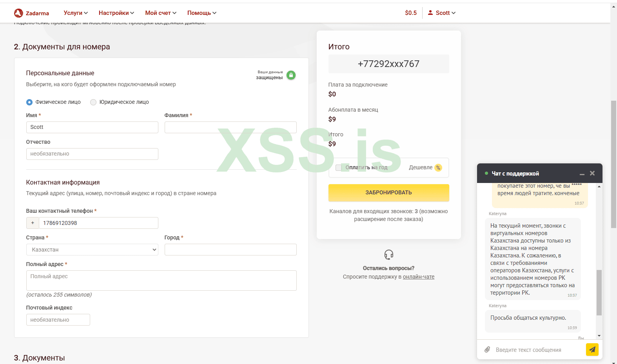The width and height of the screenshot is (617, 364).
Task: Click the plus prefix before phone number
Action: [33, 223]
